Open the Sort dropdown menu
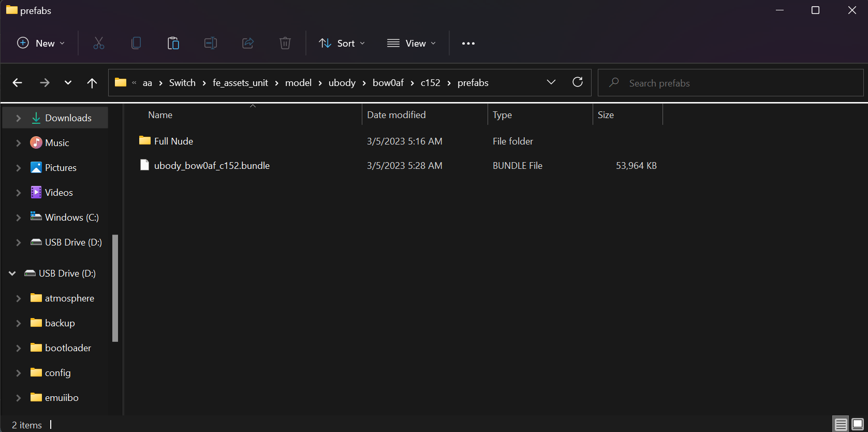 (x=342, y=44)
